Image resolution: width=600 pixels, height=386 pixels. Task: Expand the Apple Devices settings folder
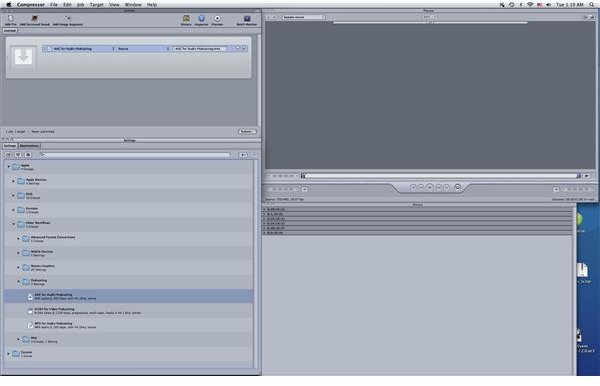pos(13,181)
